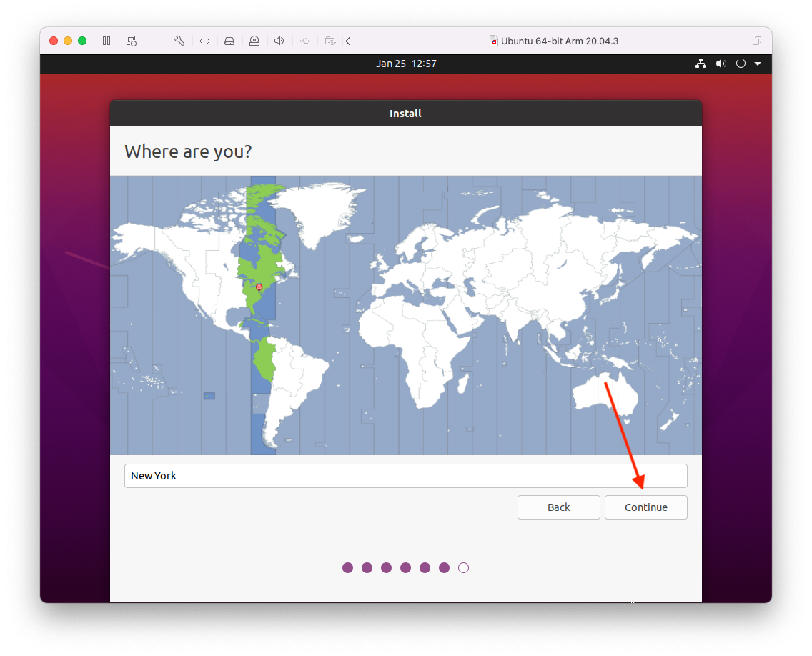The image size is (812, 656).
Task: Open virtual machine settings wrench
Action: 179,41
